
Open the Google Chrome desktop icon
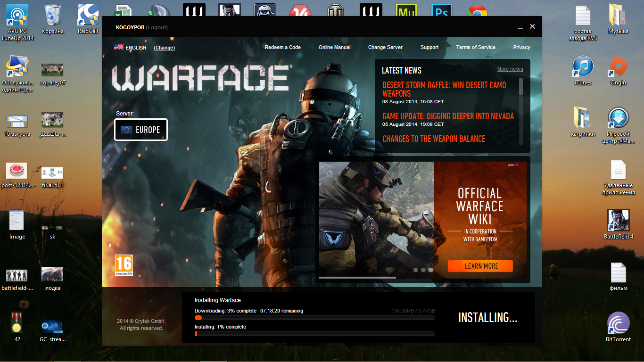pos(477,10)
